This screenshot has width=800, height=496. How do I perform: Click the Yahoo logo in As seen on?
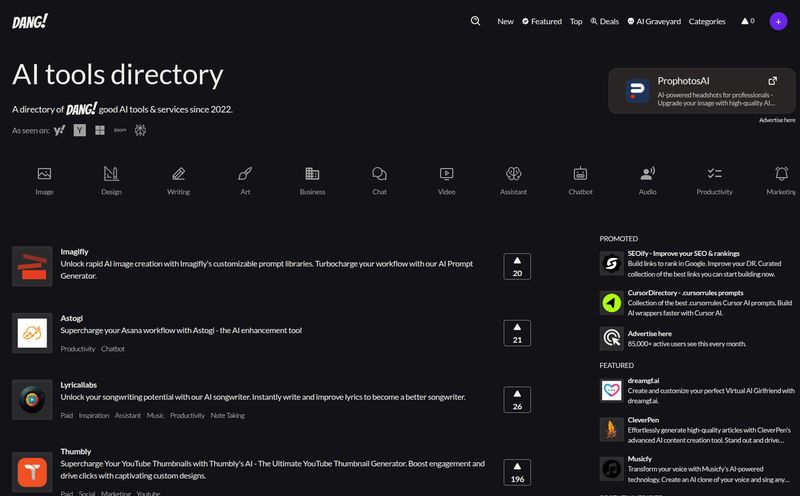[59, 130]
